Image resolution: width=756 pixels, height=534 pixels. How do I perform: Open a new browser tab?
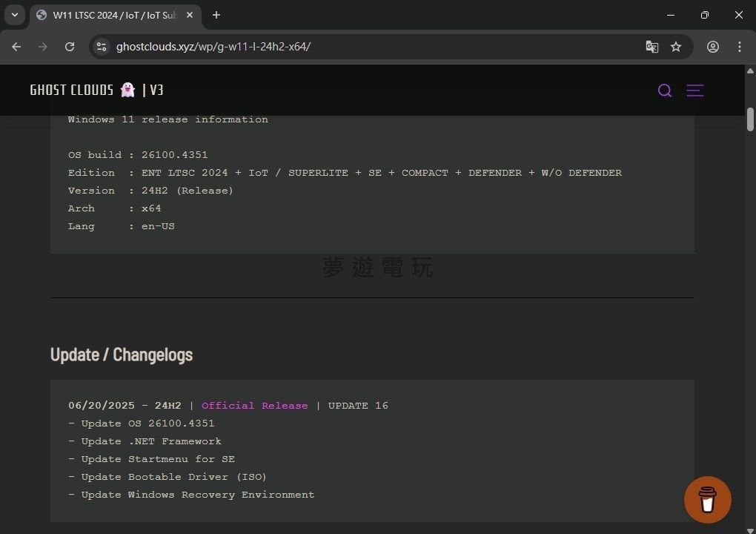pyautogui.click(x=216, y=15)
